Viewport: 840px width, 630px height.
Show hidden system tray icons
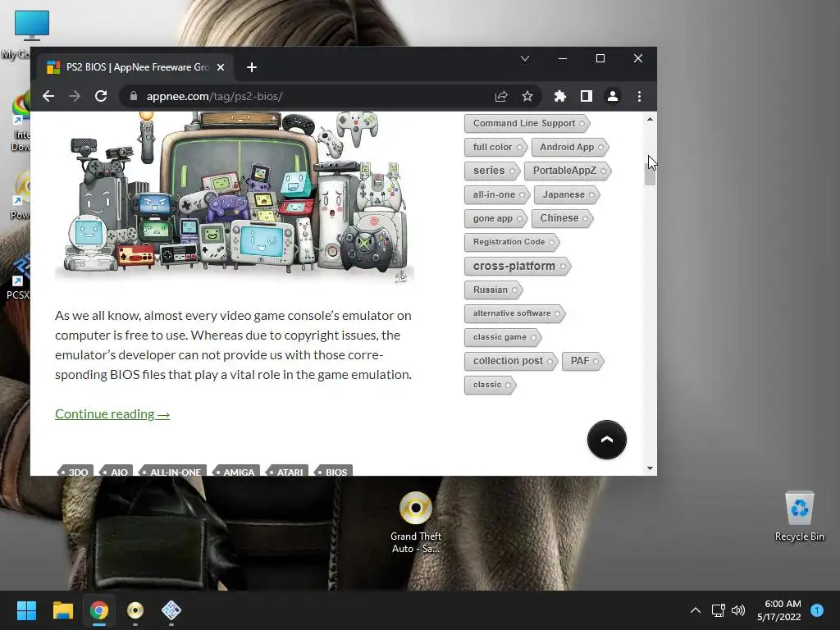pos(696,610)
